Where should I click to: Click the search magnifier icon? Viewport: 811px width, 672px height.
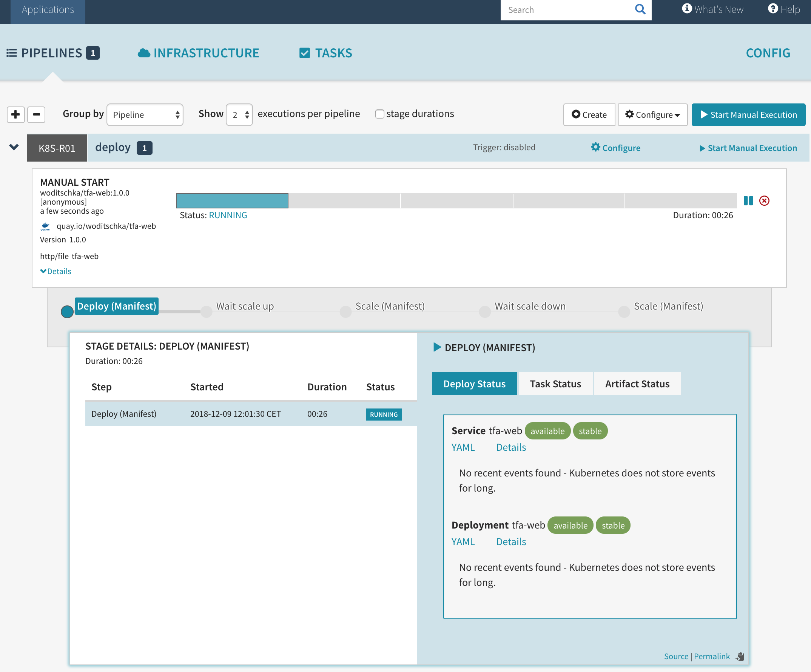[640, 9]
